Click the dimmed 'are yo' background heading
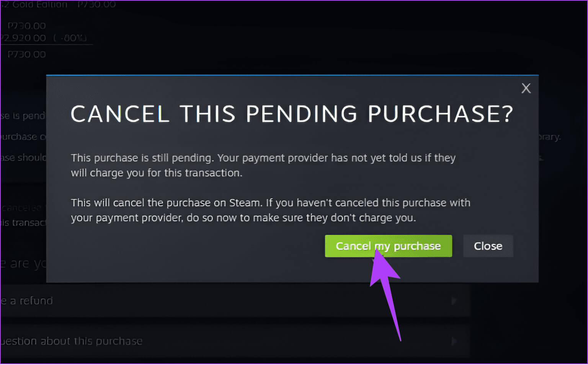 [x=24, y=264]
